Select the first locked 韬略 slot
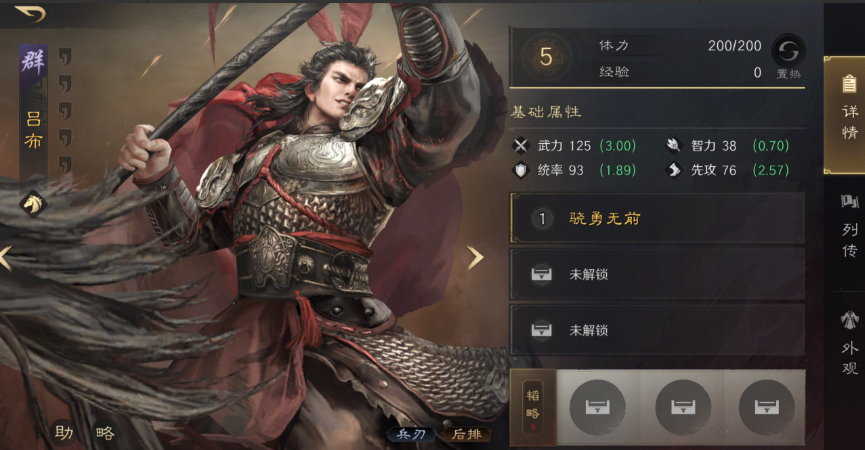 pos(597,408)
